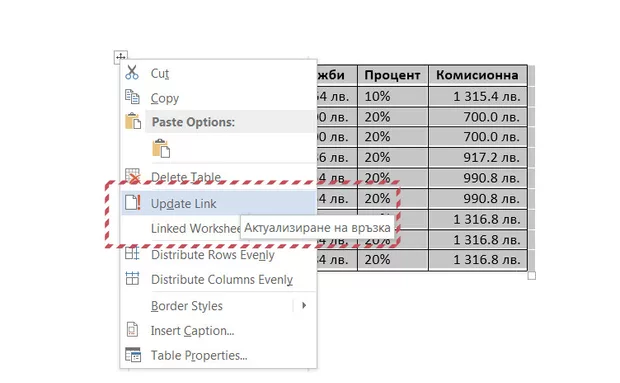620x383 pixels.
Task: Expand the Border Styles submenu arrow
Action: (304, 305)
